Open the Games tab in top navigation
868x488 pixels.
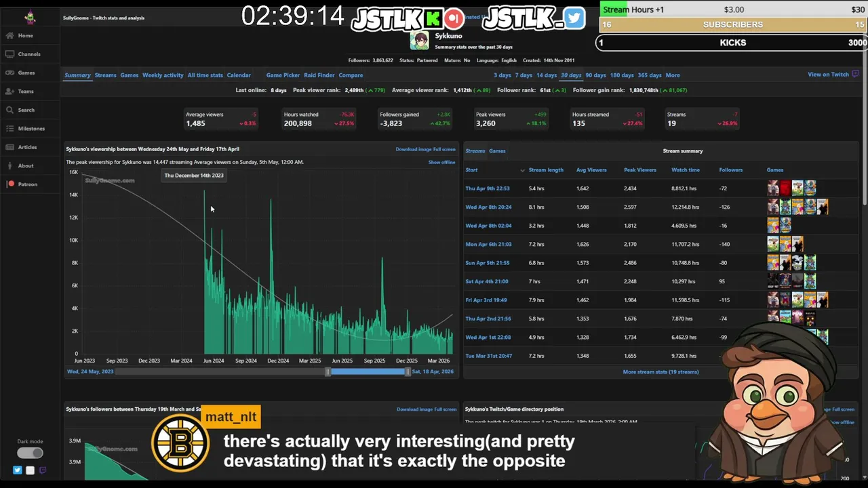pos(130,75)
